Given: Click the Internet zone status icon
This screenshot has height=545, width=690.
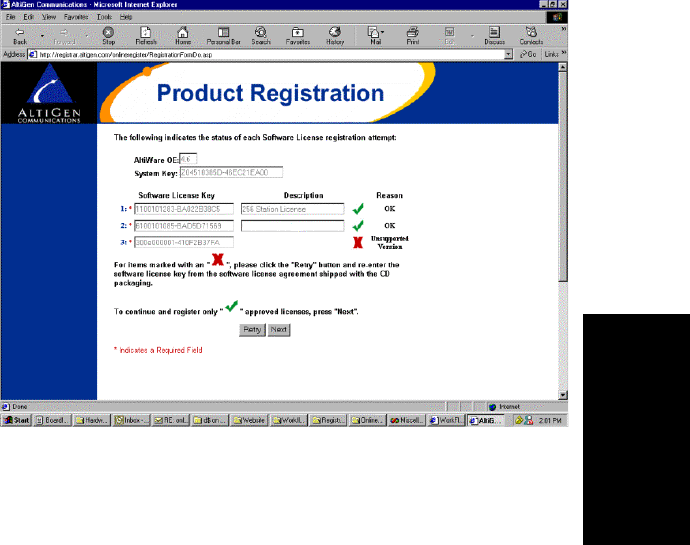Looking at the screenshot, I should point(492,407).
